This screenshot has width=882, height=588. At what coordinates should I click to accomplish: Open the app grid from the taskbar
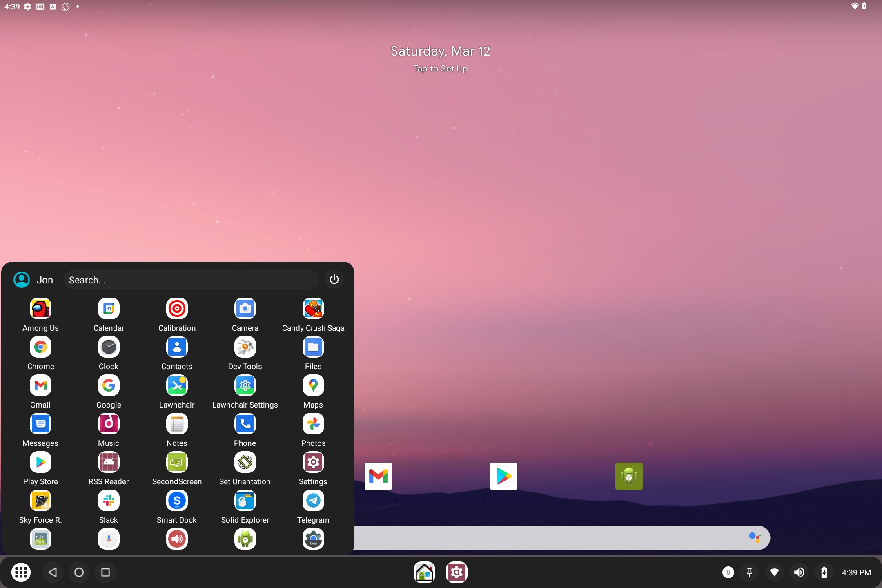(21, 572)
